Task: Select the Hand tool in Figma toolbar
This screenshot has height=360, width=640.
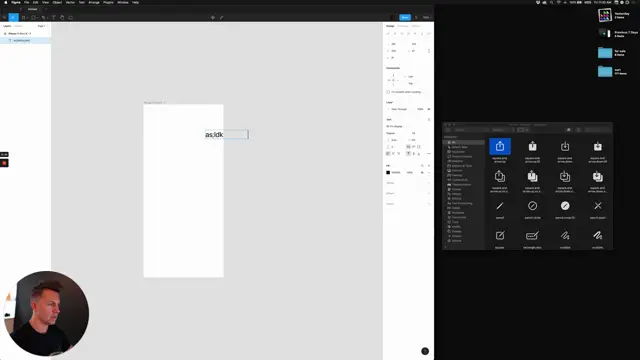Action: pyautogui.click(x=62, y=18)
